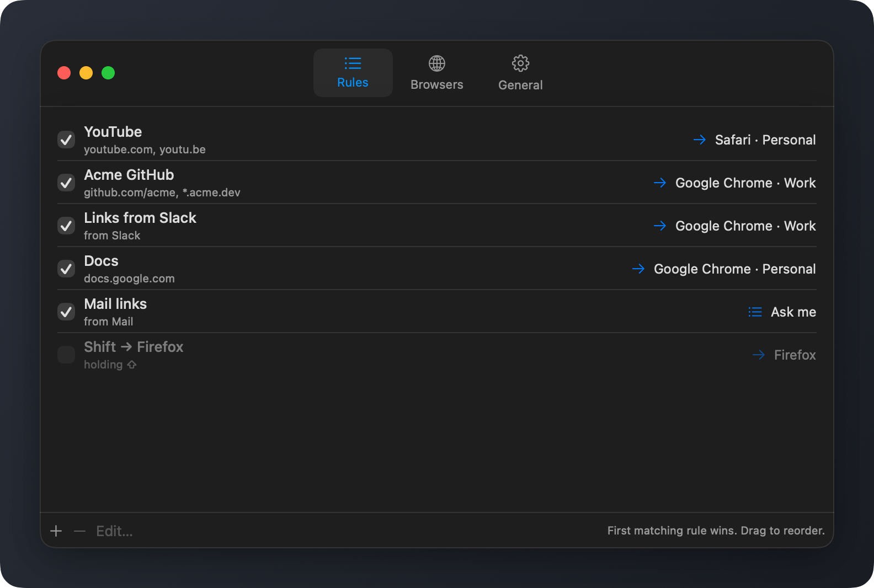Switch to the Rules tab
The width and height of the screenshot is (874, 588).
353,73
